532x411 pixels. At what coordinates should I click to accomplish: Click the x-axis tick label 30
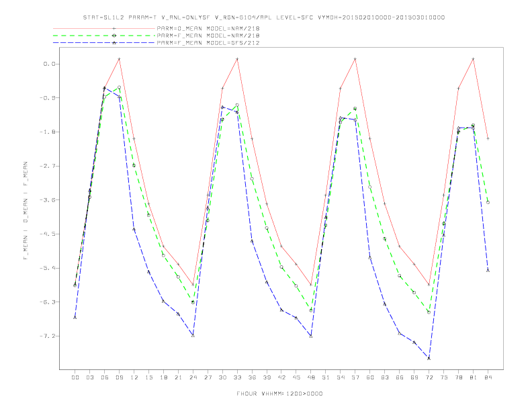(x=222, y=377)
